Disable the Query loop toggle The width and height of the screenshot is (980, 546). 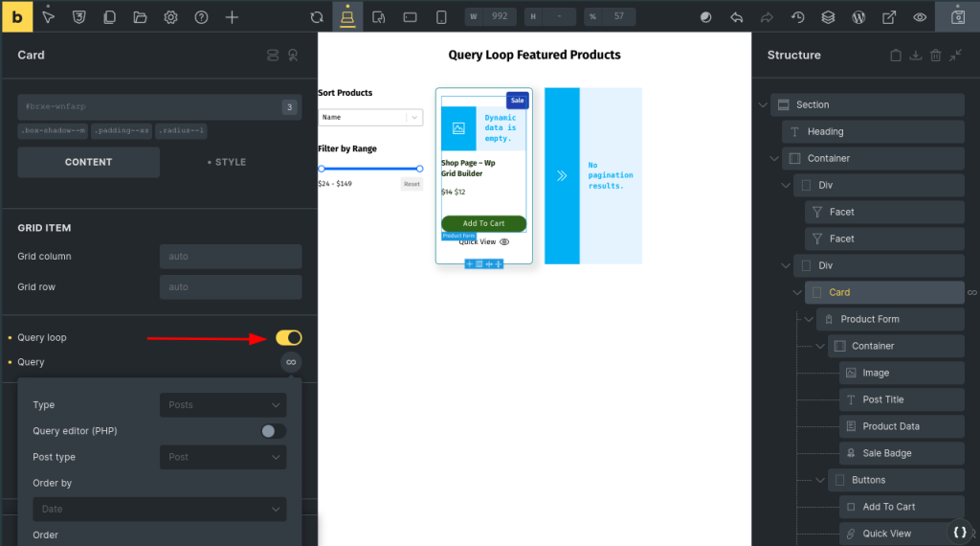289,337
